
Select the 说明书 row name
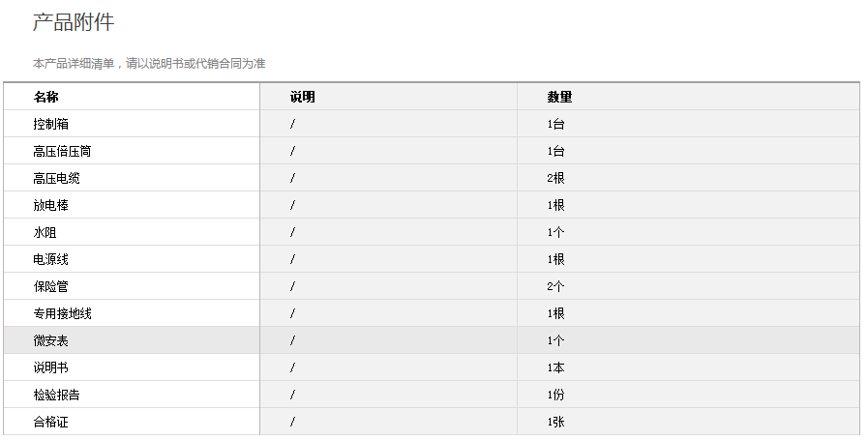pyautogui.click(x=50, y=367)
